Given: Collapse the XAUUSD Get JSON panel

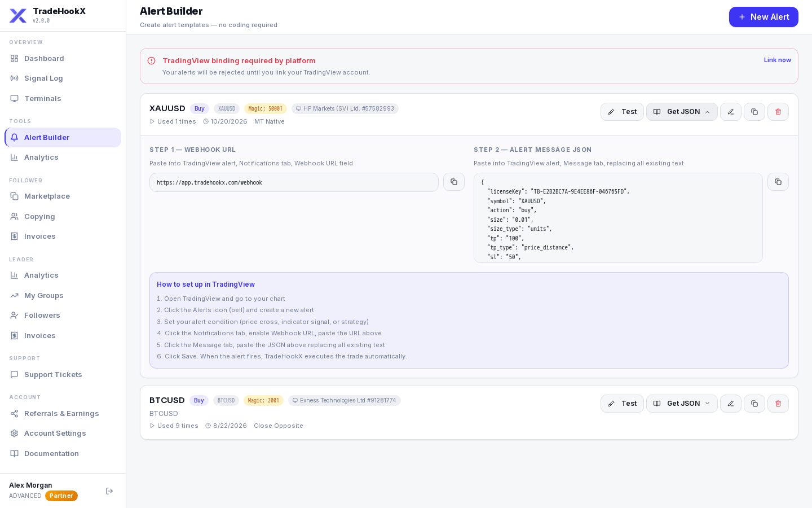Looking at the screenshot, I should point(682,112).
